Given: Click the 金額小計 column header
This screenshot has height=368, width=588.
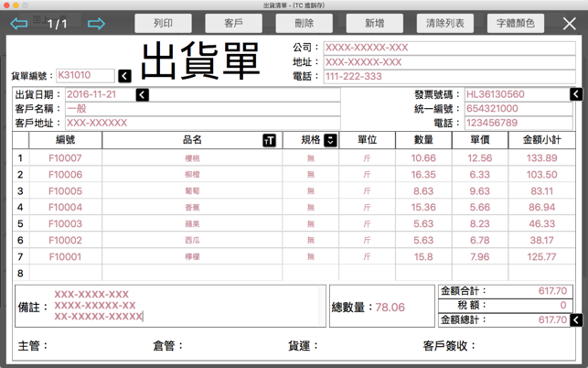Looking at the screenshot, I should [542, 140].
